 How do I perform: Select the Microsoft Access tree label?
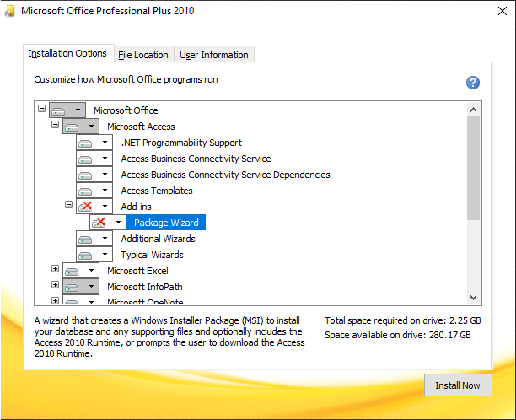click(x=141, y=127)
